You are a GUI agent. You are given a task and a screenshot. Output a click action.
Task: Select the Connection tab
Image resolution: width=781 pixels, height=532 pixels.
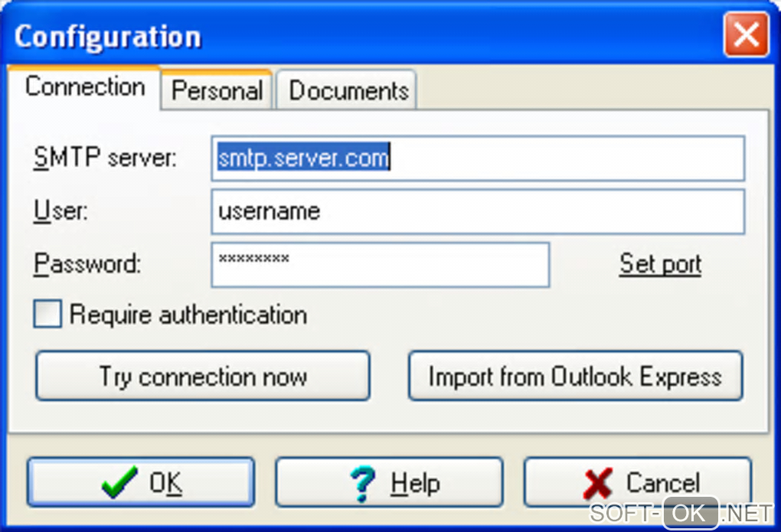[x=85, y=87]
